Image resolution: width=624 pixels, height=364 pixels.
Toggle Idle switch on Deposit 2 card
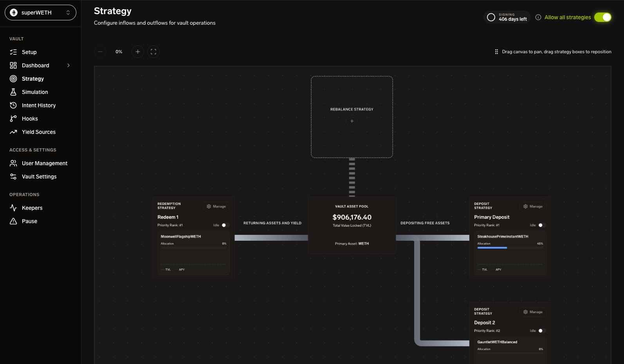click(542, 331)
